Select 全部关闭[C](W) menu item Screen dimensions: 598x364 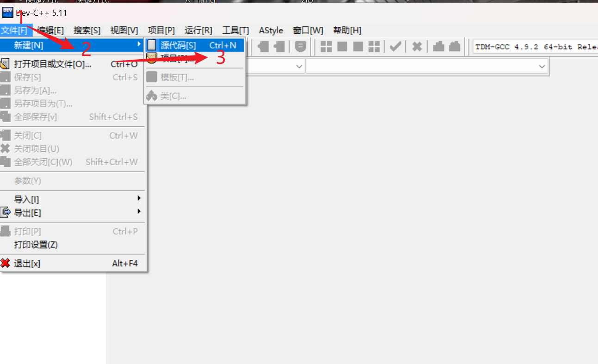(72, 162)
